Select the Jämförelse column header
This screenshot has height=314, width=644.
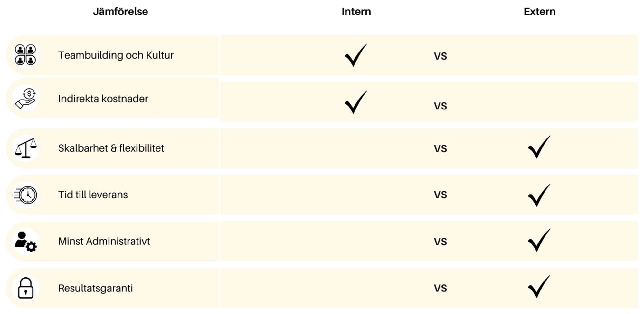[x=120, y=12]
